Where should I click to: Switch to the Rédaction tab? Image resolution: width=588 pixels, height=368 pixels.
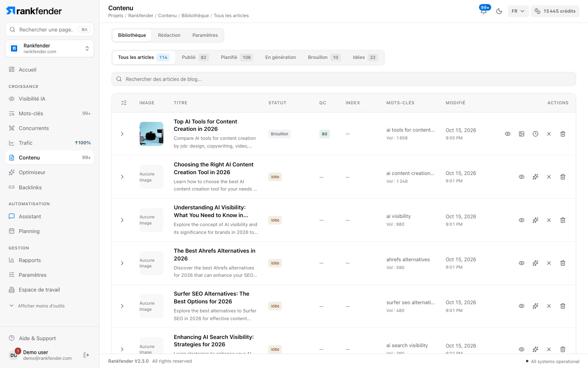tap(169, 35)
